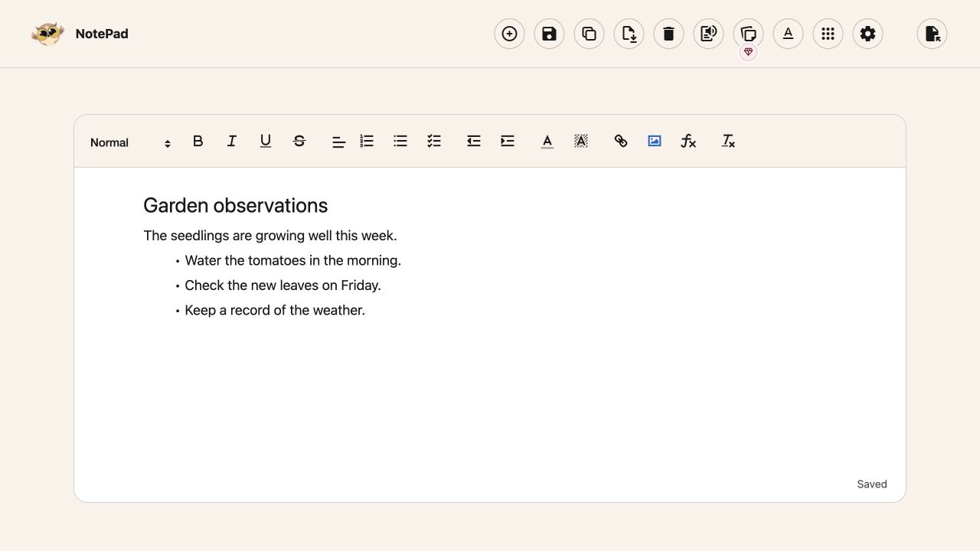This screenshot has width=980, height=551.
Task: Open settings with the gear icon
Action: pyautogui.click(x=867, y=34)
